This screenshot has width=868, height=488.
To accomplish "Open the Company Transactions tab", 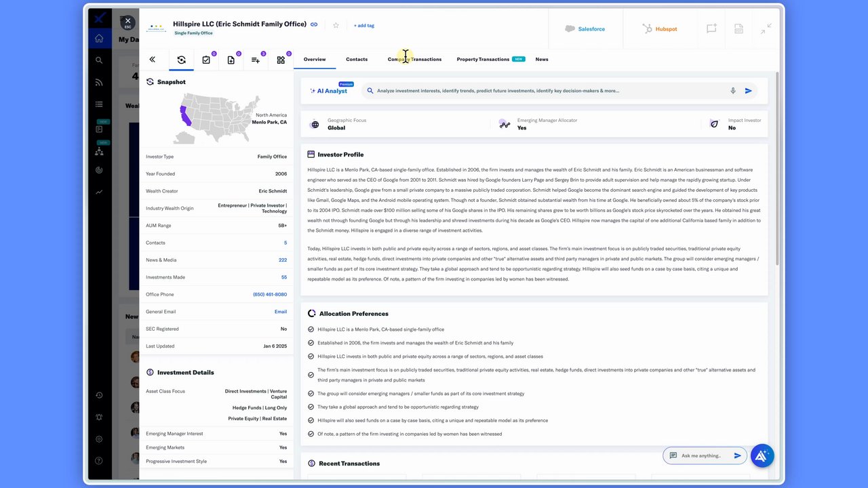I will 414,60.
